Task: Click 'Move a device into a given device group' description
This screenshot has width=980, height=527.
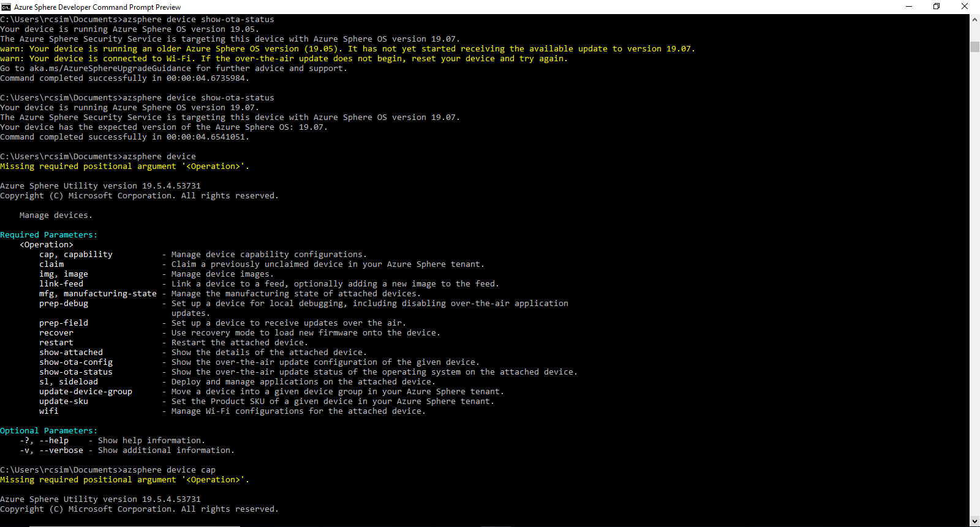Action: click(338, 392)
